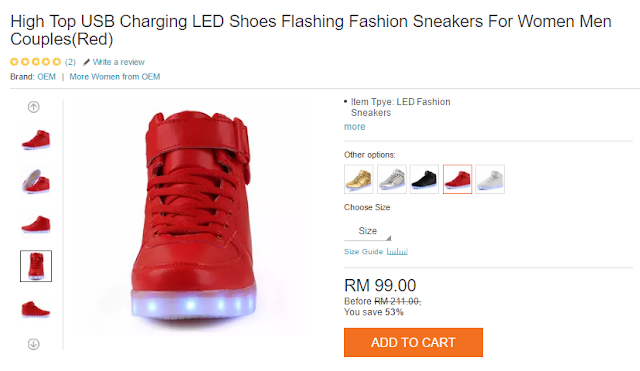Pick the white shoe color option

490,179
